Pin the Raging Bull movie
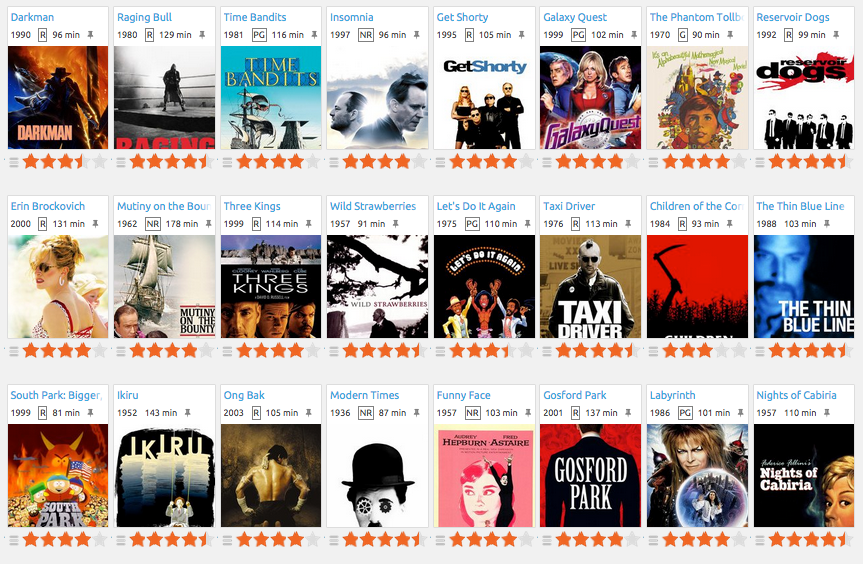Viewport: 863px width, 564px height. coord(202,35)
